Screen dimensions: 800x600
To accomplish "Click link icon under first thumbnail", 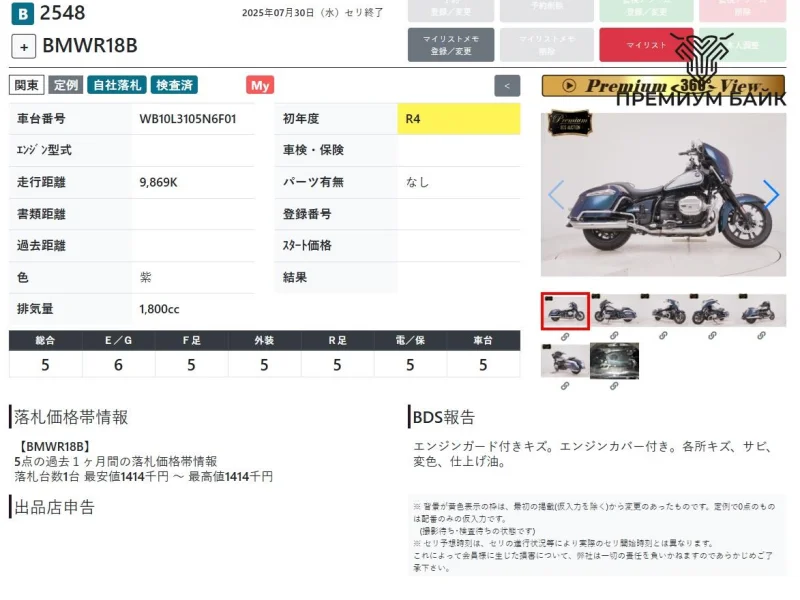I will (565, 336).
